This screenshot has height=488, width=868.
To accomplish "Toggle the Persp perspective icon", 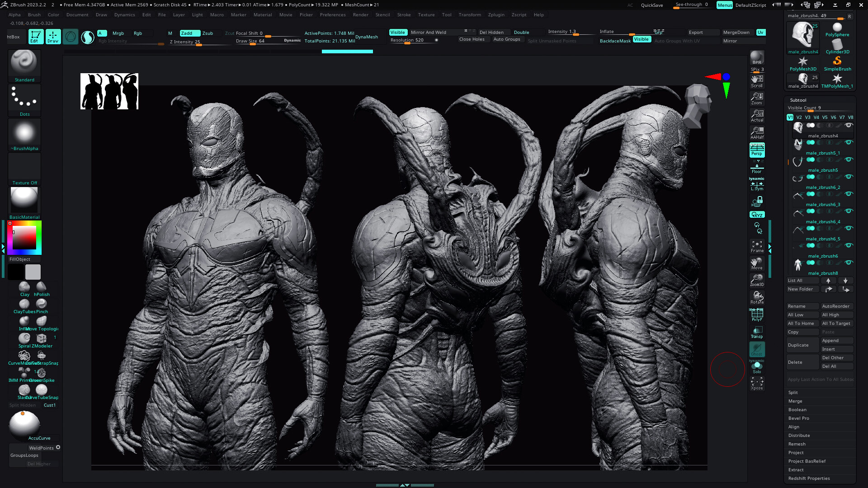I will pos(757,150).
